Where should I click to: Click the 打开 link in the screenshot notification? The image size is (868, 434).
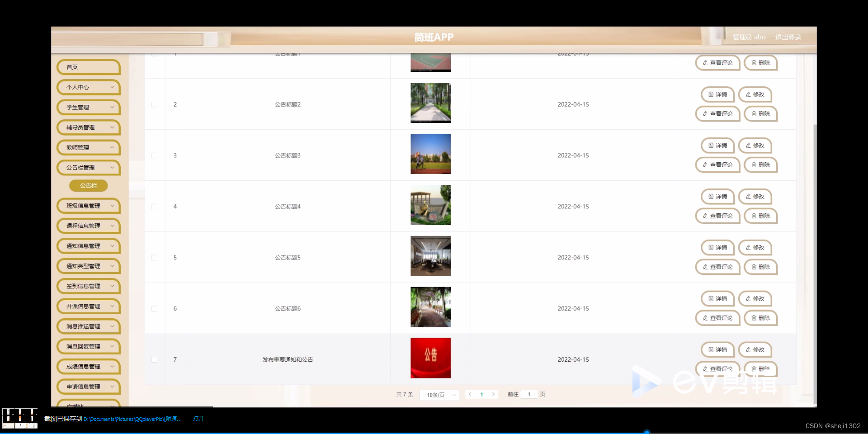point(198,419)
